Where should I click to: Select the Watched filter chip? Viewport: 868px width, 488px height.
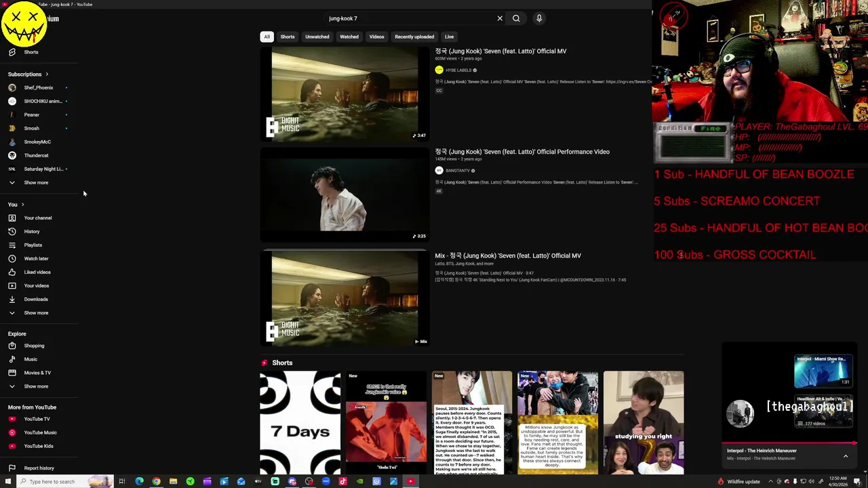tap(349, 37)
